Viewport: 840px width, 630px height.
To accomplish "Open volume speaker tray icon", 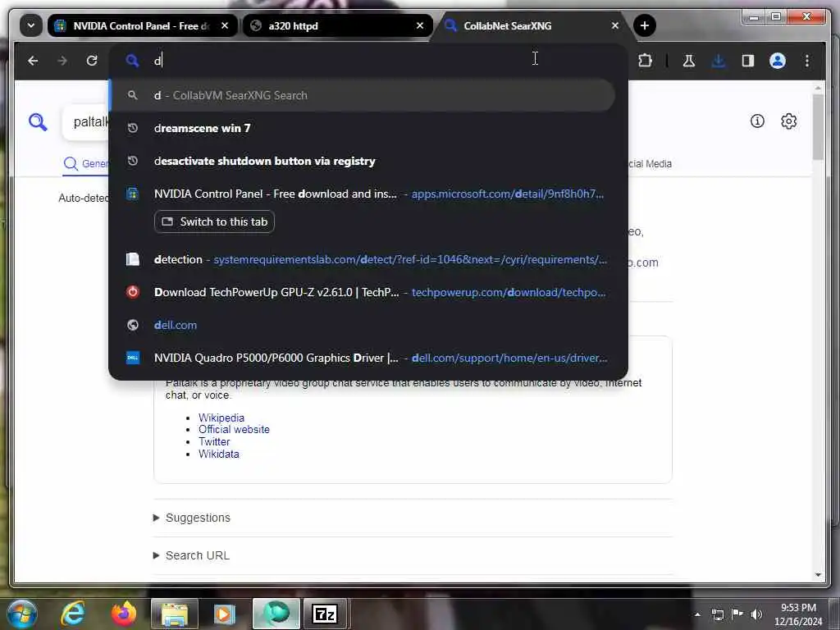I will click(756, 614).
